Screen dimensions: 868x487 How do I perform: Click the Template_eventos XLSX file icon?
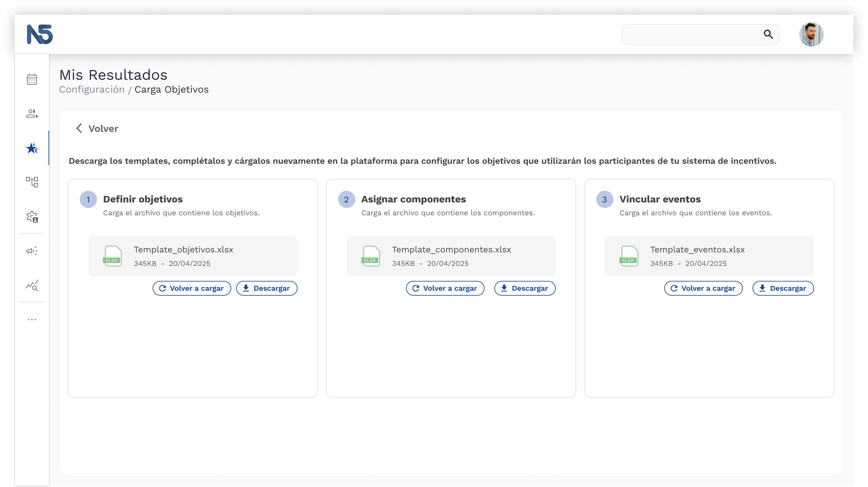pyautogui.click(x=629, y=256)
